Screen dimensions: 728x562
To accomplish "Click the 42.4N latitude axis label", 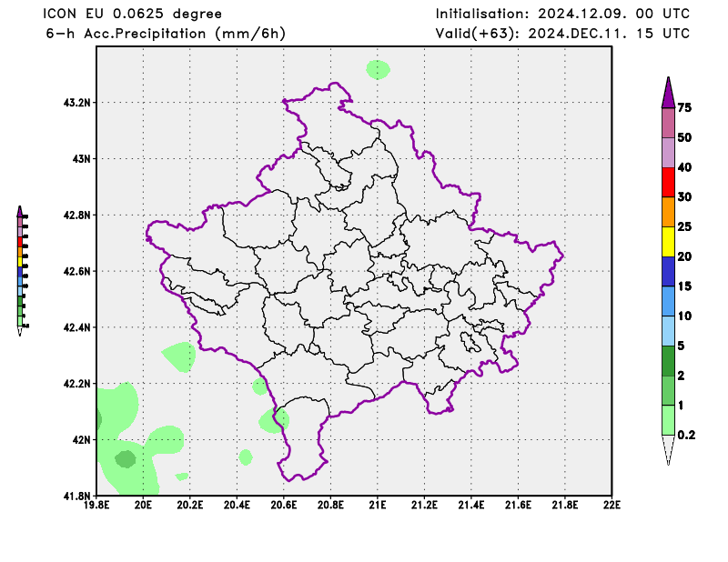I will coord(77,327).
